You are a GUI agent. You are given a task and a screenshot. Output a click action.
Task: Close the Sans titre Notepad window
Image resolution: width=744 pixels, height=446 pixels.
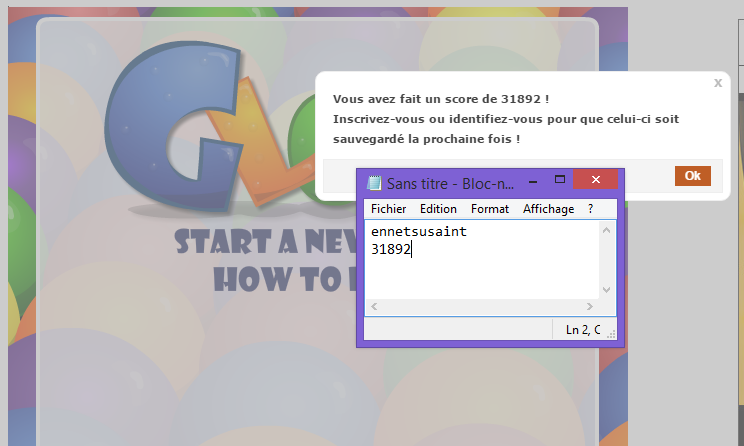[596, 181]
